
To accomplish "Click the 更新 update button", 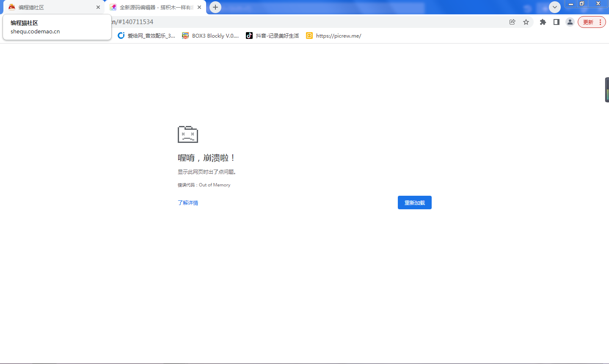I will (x=588, y=22).
